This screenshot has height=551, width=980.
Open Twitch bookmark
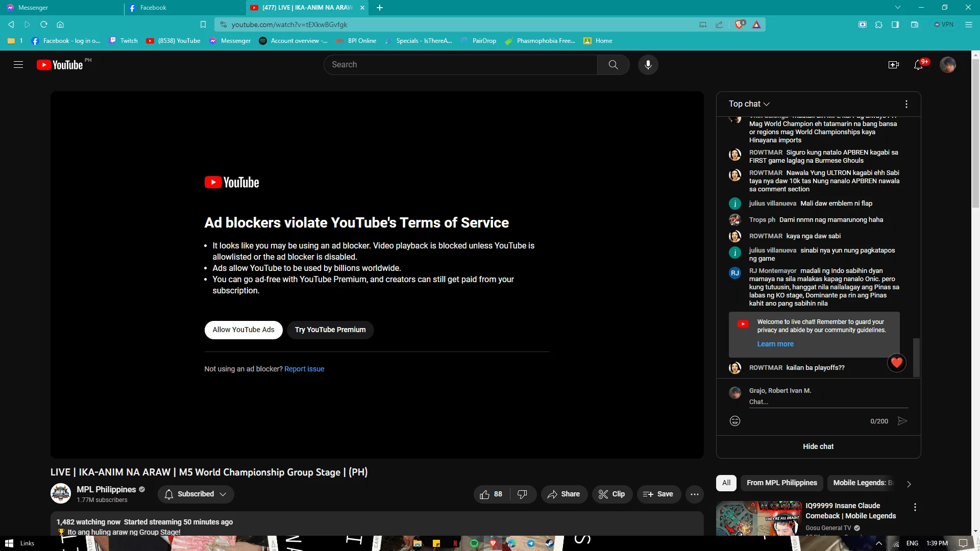pos(124,41)
